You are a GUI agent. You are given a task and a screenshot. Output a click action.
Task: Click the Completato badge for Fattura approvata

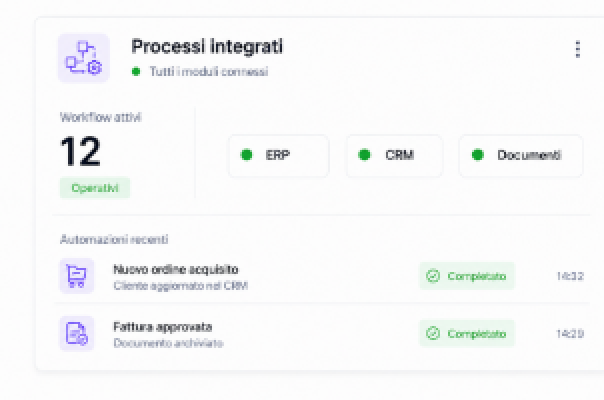467,333
